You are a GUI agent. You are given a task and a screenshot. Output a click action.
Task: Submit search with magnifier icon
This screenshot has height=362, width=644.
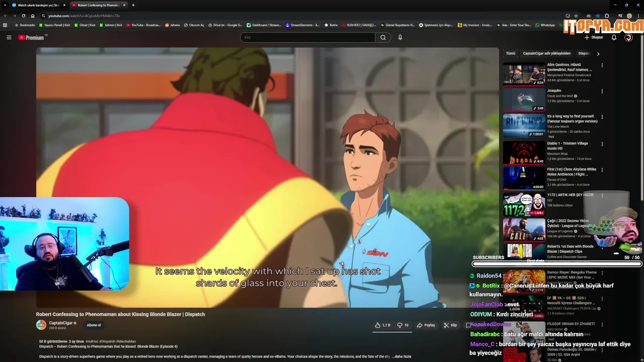tap(383, 37)
